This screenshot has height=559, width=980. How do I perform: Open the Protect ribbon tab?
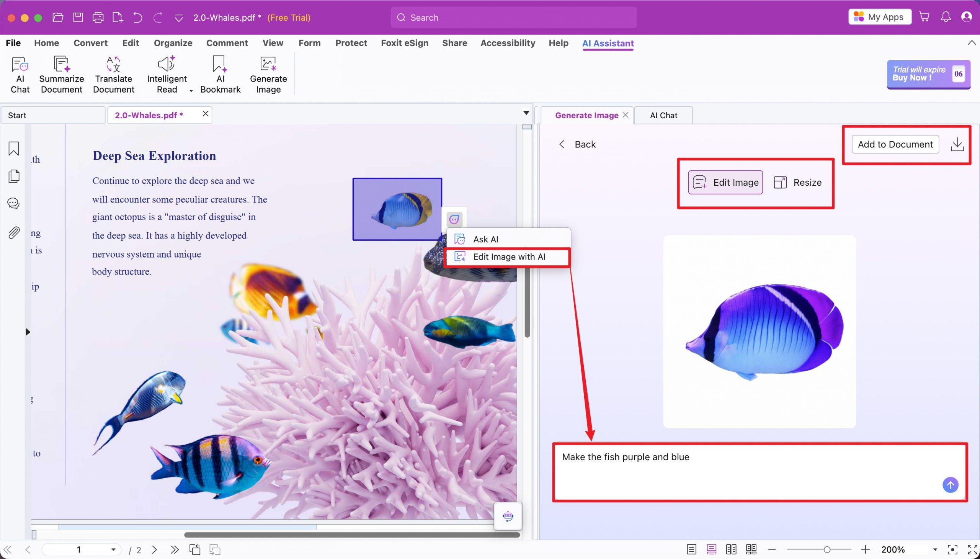coord(351,43)
